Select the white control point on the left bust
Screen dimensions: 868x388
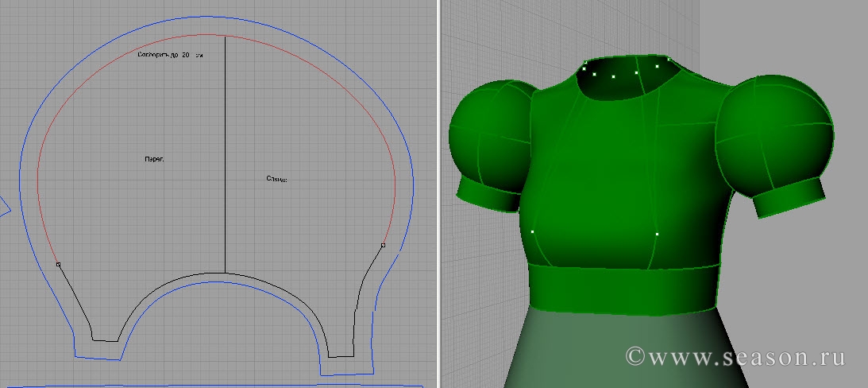pyautogui.click(x=532, y=231)
